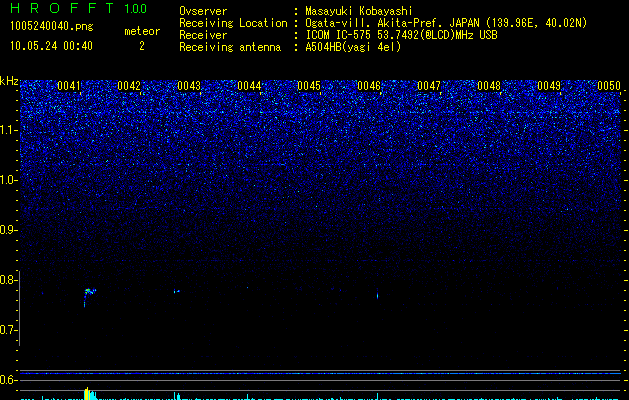Screen dimensions: 629x400
Task: Select the ICOM IC-575 receiver details
Action: (x=401, y=35)
